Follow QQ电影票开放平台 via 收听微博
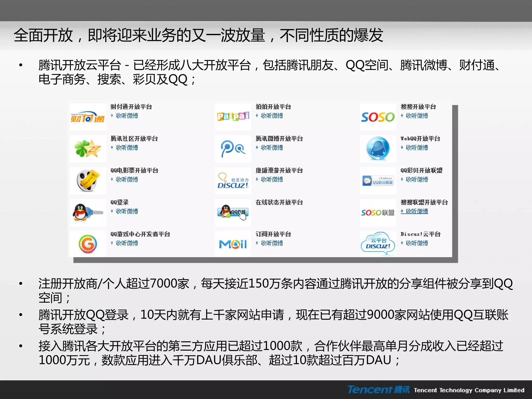The width and height of the screenshot is (532, 399). coord(124,179)
